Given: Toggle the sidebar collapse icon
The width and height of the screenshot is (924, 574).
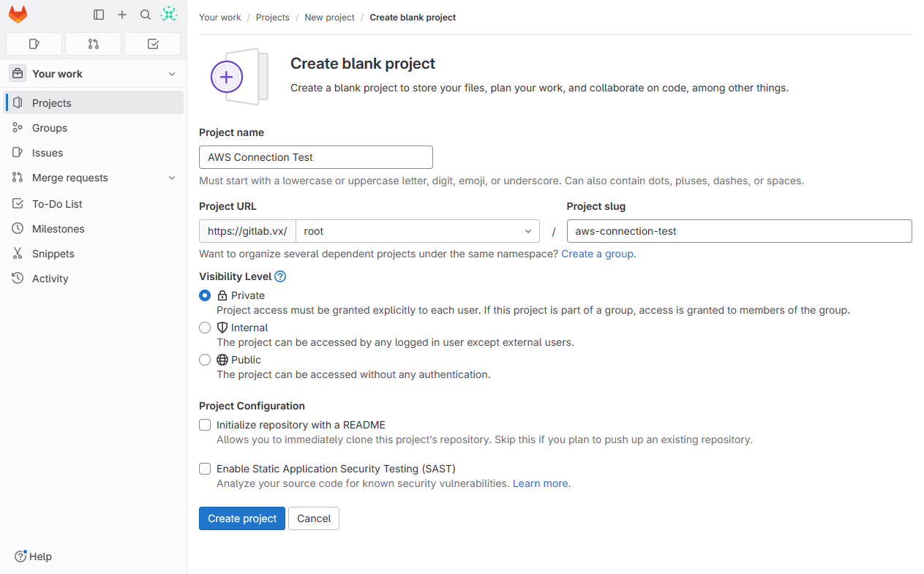Looking at the screenshot, I should (99, 14).
